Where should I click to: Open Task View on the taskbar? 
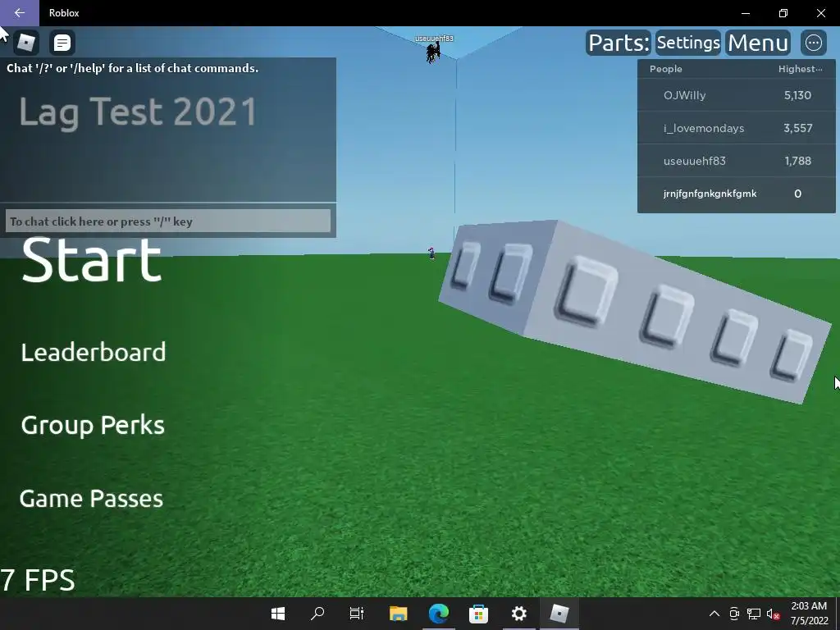(x=357, y=614)
